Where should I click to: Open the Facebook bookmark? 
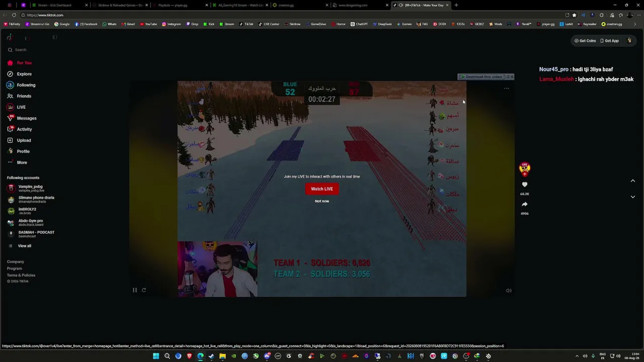[x=86, y=24]
